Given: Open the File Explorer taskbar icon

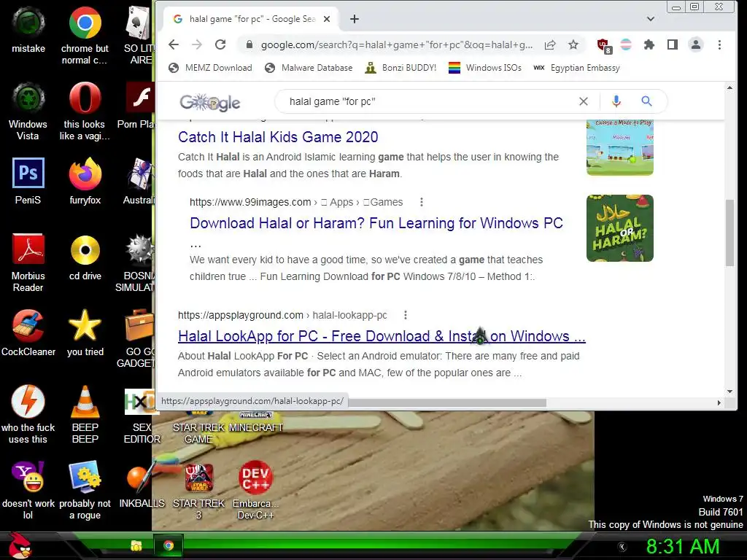Looking at the screenshot, I should tap(136, 545).
